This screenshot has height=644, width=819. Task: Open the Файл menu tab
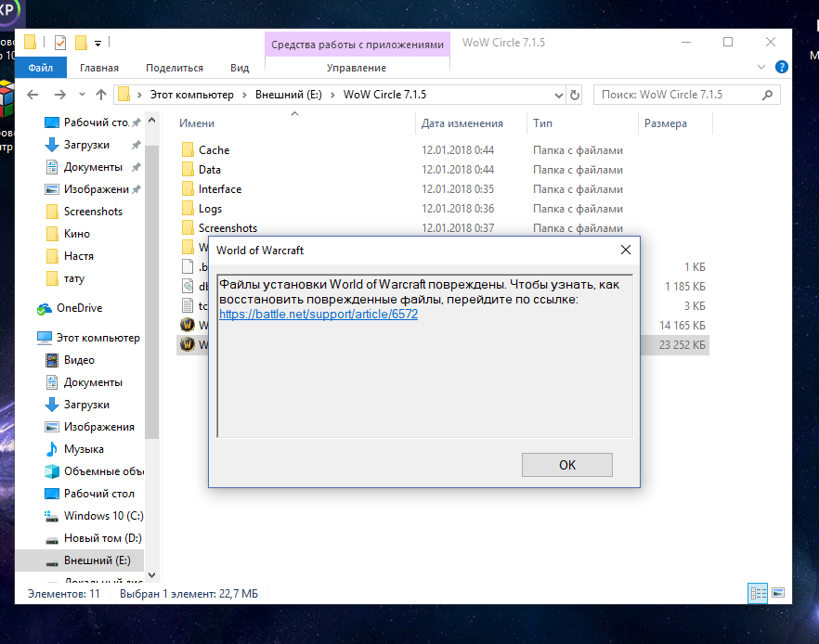pos(40,68)
